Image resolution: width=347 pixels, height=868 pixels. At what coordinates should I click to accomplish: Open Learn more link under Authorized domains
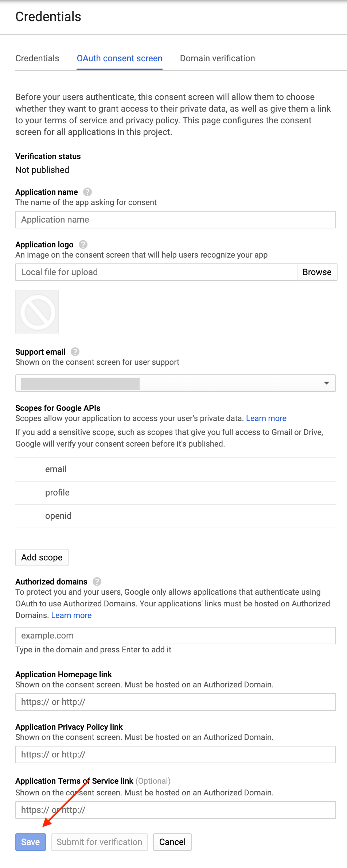71,615
